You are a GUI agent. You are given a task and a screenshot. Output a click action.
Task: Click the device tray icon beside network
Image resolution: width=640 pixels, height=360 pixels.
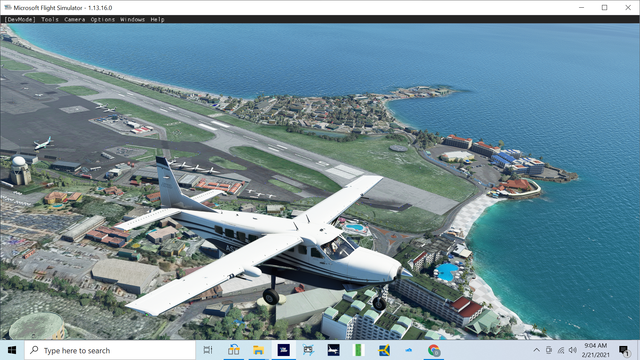(x=549, y=350)
